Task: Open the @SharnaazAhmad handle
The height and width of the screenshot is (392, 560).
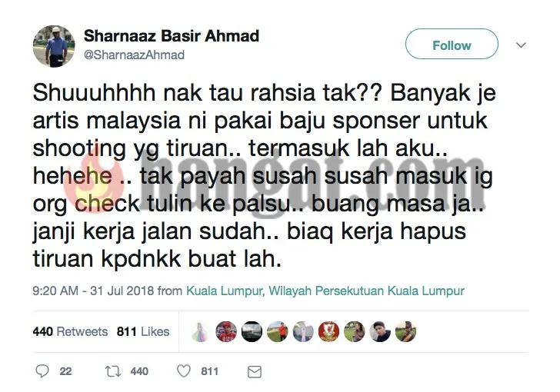Action: 134,55
